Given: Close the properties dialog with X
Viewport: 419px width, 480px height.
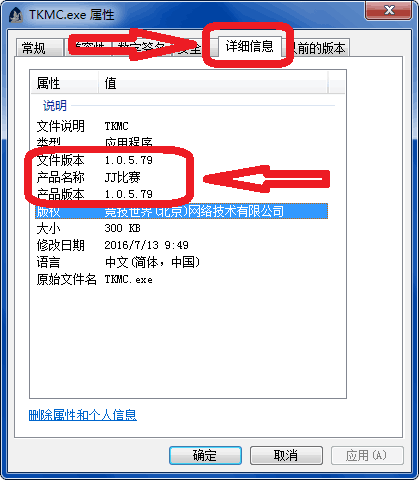Looking at the screenshot, I should (x=388, y=10).
